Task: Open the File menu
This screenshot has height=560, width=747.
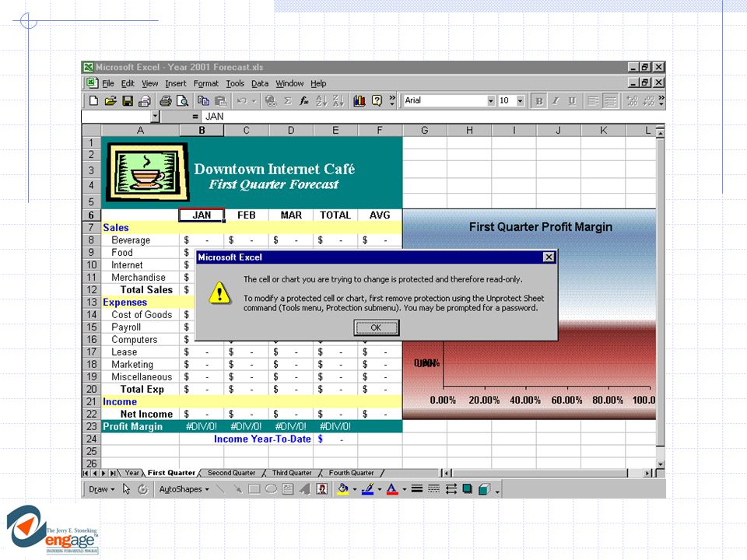Action: (108, 83)
